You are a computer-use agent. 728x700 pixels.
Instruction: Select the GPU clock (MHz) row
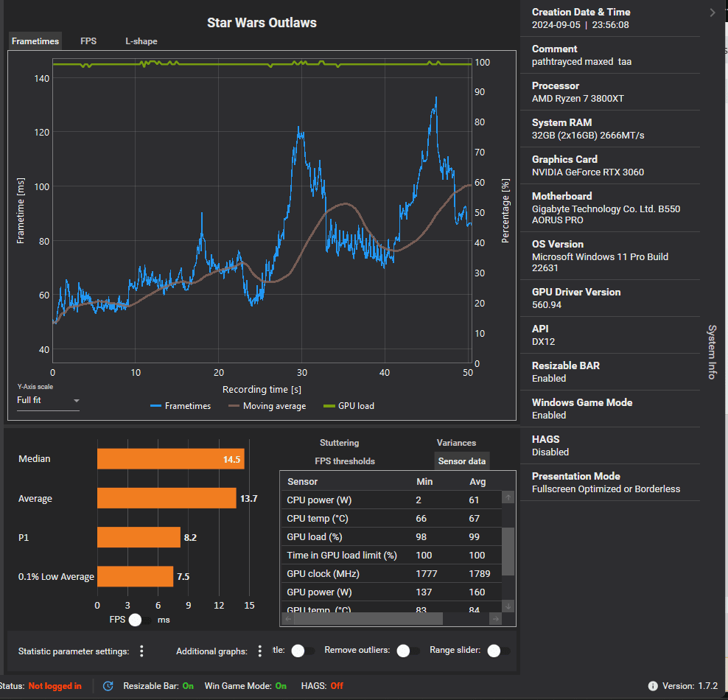point(392,574)
